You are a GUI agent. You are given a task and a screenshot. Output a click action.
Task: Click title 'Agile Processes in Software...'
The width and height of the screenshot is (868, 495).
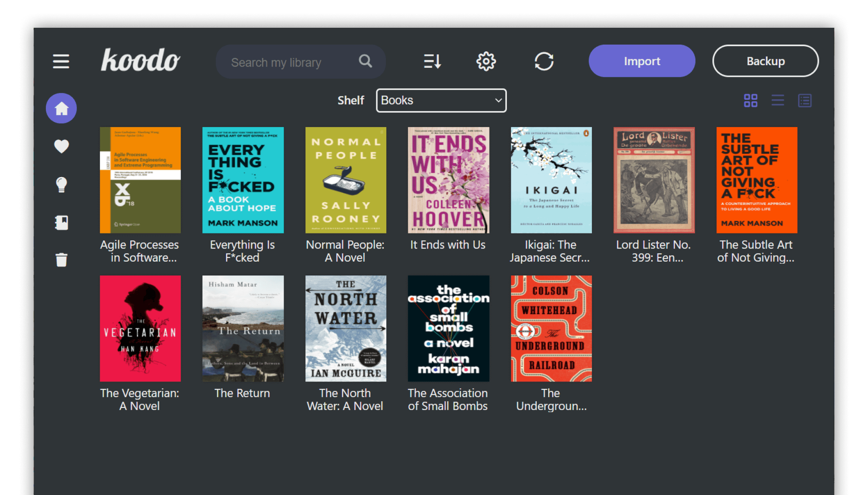[x=140, y=251]
